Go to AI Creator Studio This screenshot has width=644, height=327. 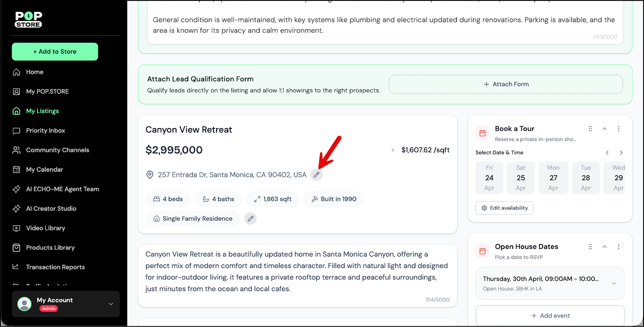click(51, 209)
